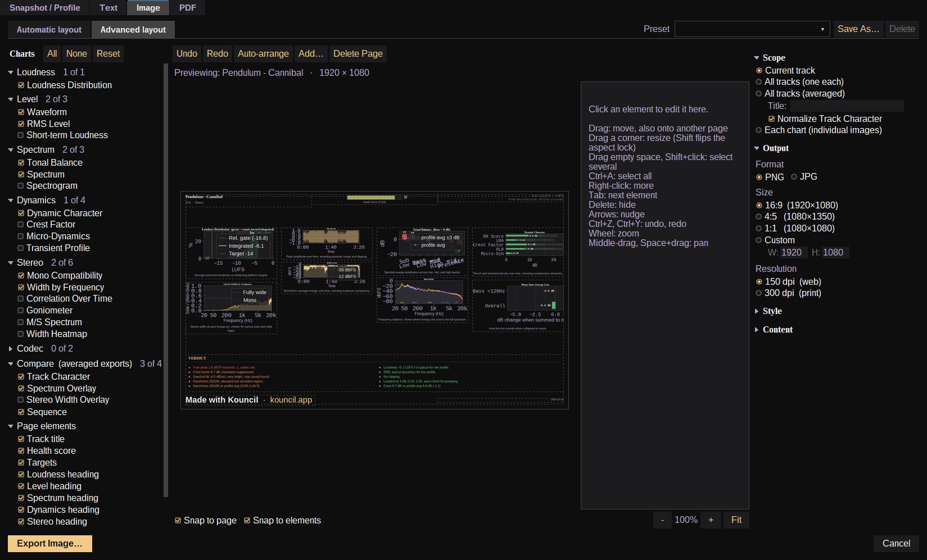This screenshot has width=927, height=560.
Task: Click Export Image…
Action: [50, 544]
